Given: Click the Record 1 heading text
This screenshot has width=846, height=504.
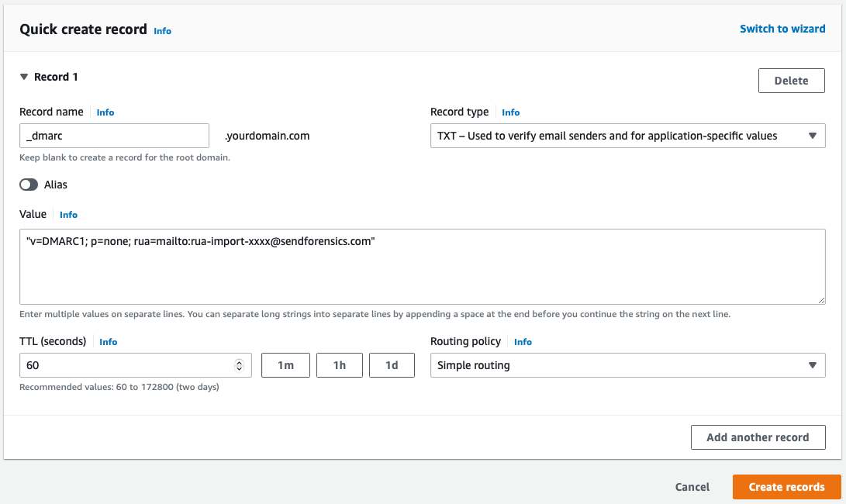Looking at the screenshot, I should point(56,78).
